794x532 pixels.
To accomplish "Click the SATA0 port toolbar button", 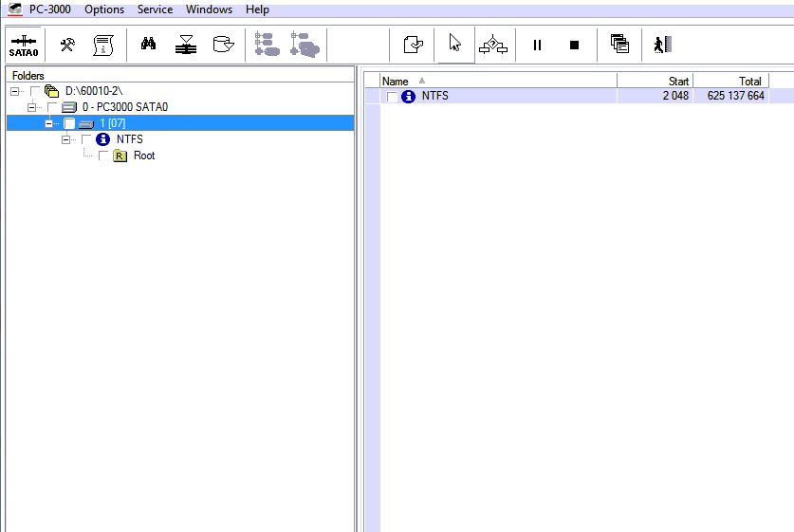I will coord(24,46).
